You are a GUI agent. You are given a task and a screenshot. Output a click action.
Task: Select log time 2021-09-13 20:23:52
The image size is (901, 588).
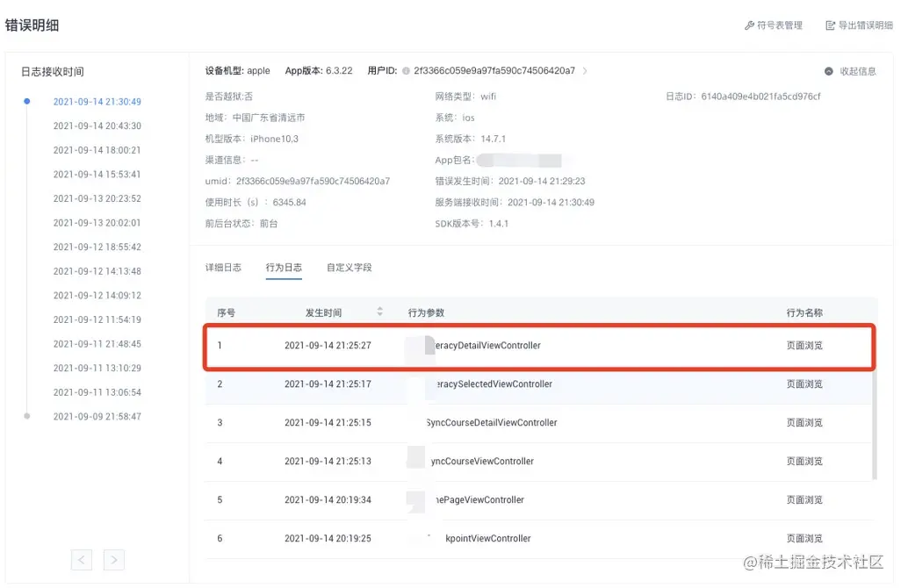pyautogui.click(x=97, y=198)
